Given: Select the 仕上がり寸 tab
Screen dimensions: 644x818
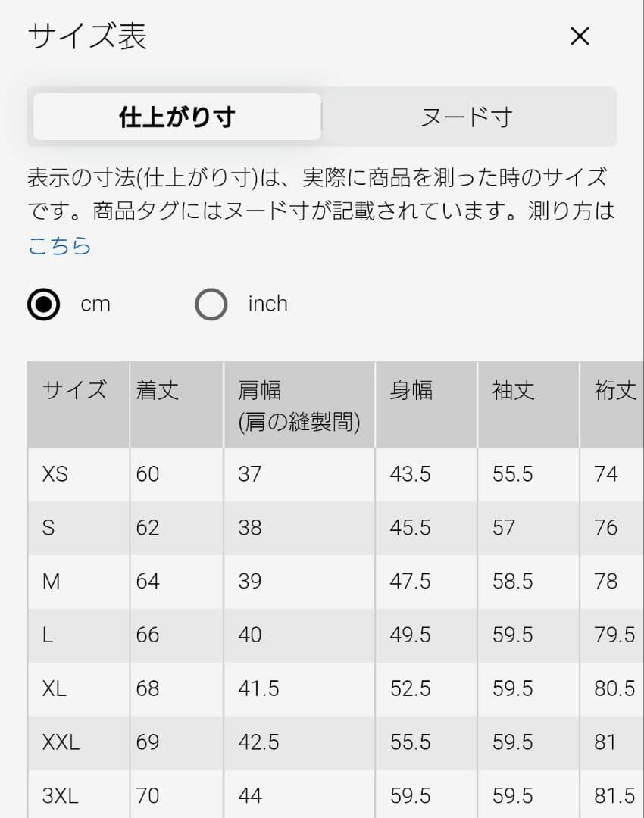Looking at the screenshot, I should pyautogui.click(x=177, y=117).
